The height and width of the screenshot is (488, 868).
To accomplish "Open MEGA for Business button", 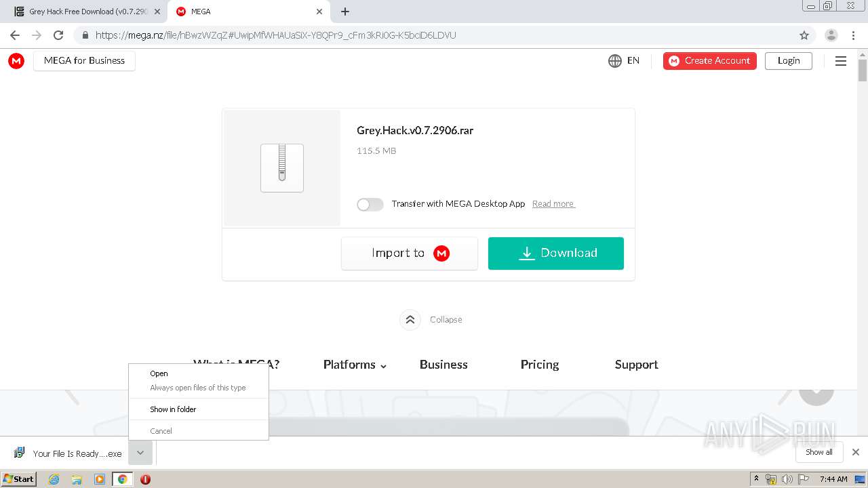I will click(84, 61).
